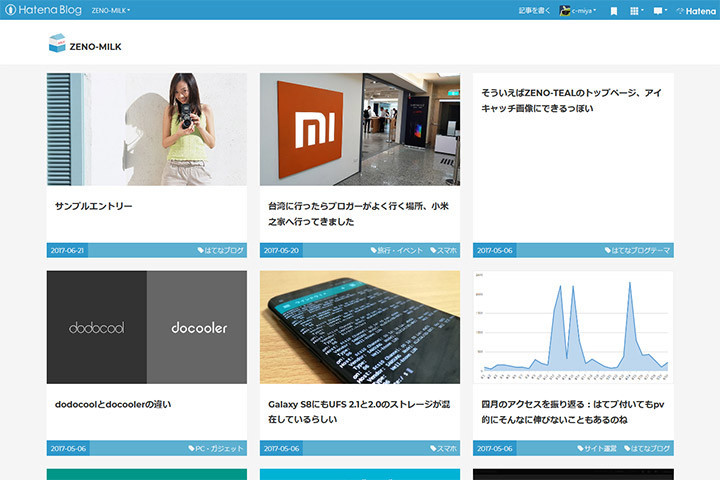Open the woman with camera thumbnail
The width and height of the screenshot is (720, 480).
click(146, 129)
